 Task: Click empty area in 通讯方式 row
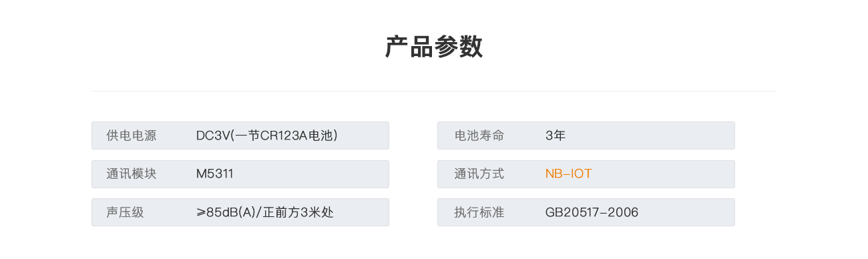pos(664,174)
